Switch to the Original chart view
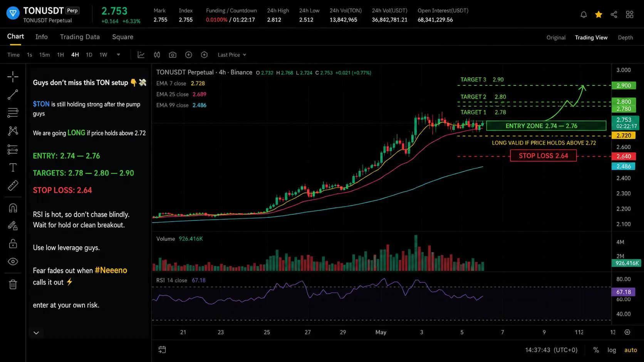Image resolution: width=644 pixels, height=362 pixels. tap(556, 38)
